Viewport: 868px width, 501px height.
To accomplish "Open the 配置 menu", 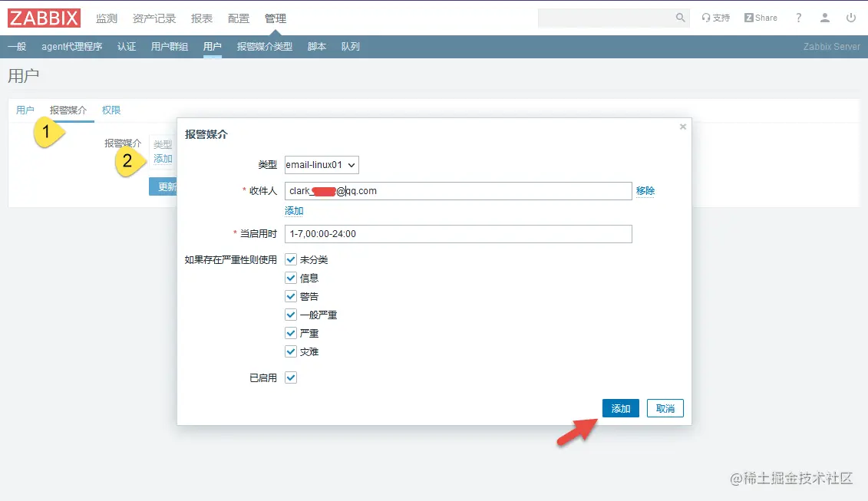I will point(239,17).
